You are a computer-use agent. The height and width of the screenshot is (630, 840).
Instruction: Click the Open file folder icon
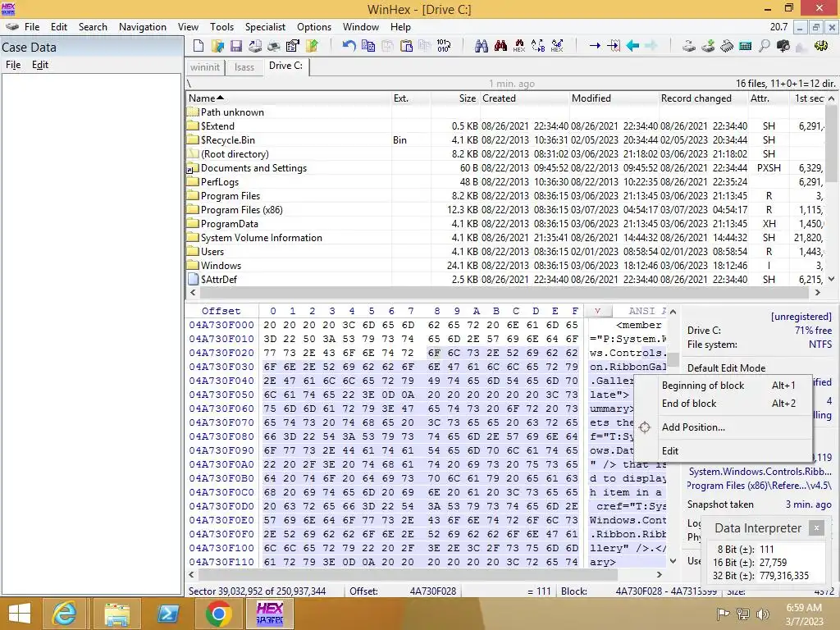click(x=217, y=46)
